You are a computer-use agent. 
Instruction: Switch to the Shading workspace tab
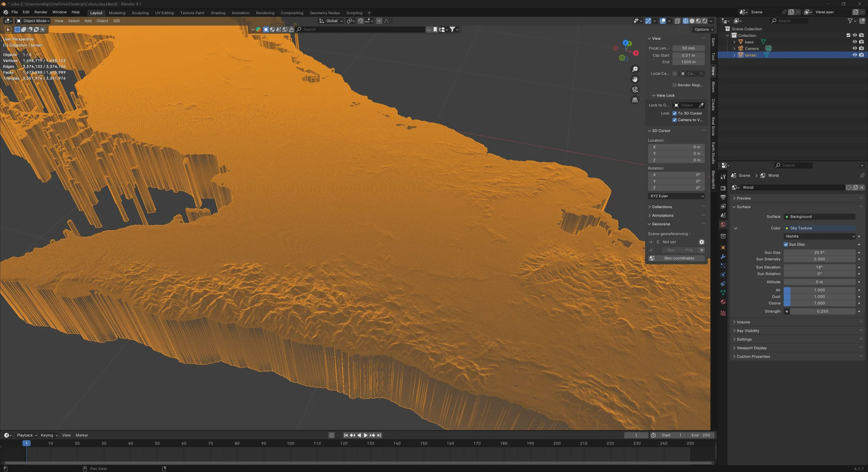218,13
